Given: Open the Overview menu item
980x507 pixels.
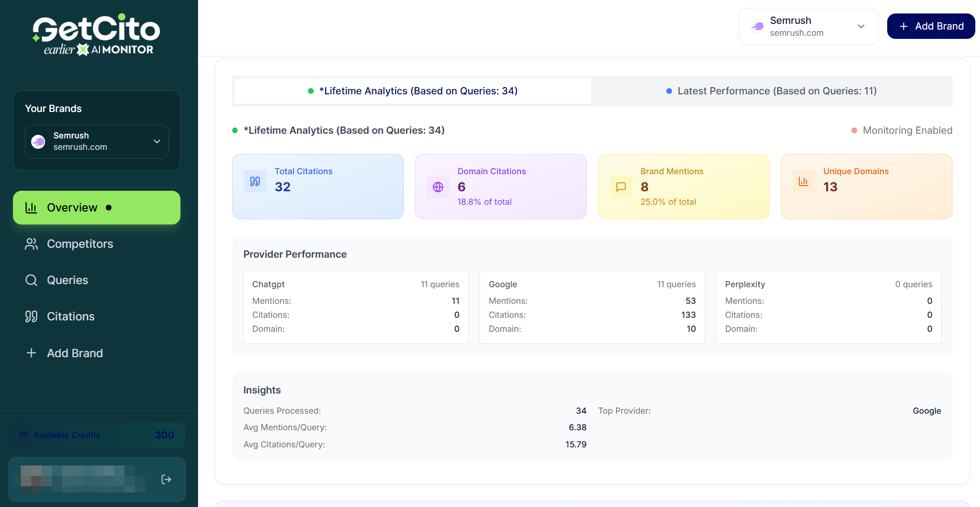Looking at the screenshot, I should click(x=96, y=208).
